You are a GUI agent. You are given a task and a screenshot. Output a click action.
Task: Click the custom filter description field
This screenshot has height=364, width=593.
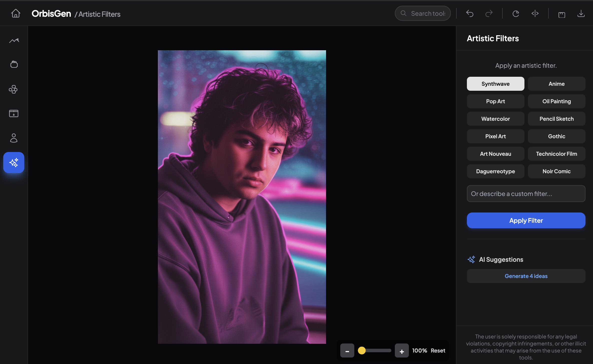[526, 194]
